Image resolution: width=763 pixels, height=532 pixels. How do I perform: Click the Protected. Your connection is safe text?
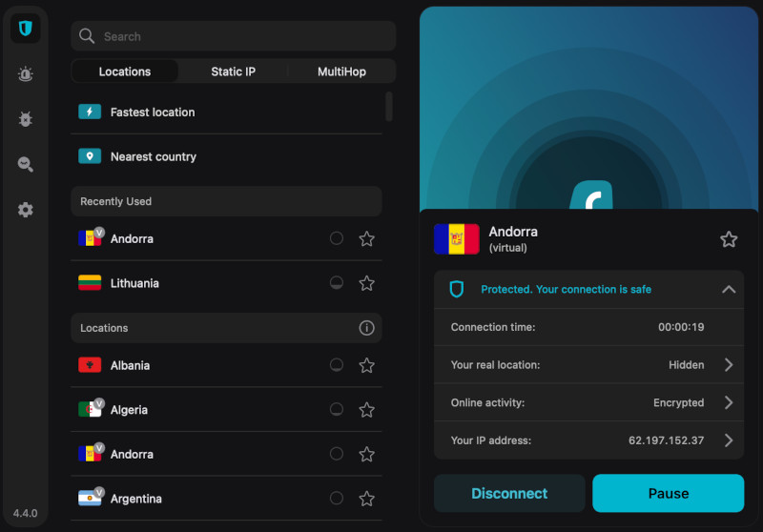(x=566, y=289)
